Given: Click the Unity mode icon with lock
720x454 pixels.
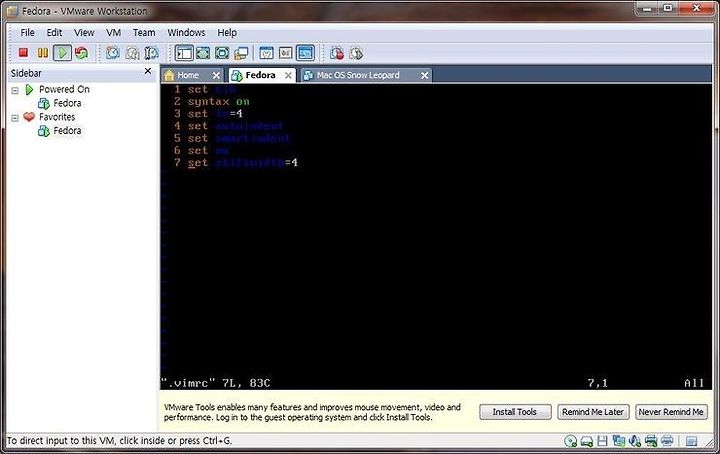Looking at the screenshot, I should click(241, 53).
